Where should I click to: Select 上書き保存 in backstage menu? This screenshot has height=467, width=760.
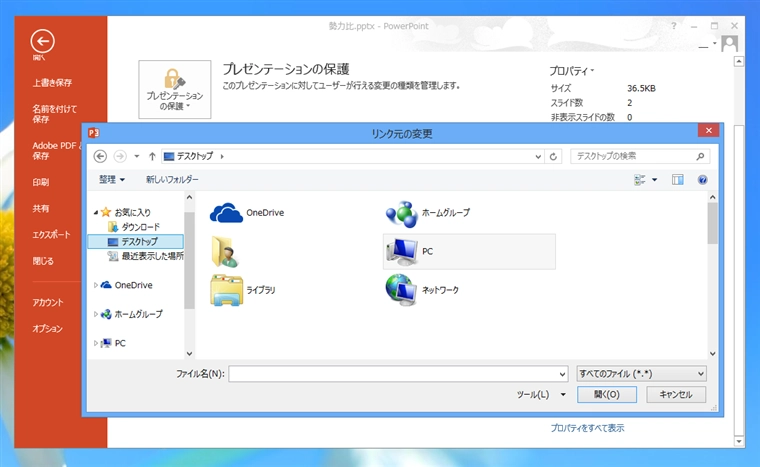(x=52, y=83)
